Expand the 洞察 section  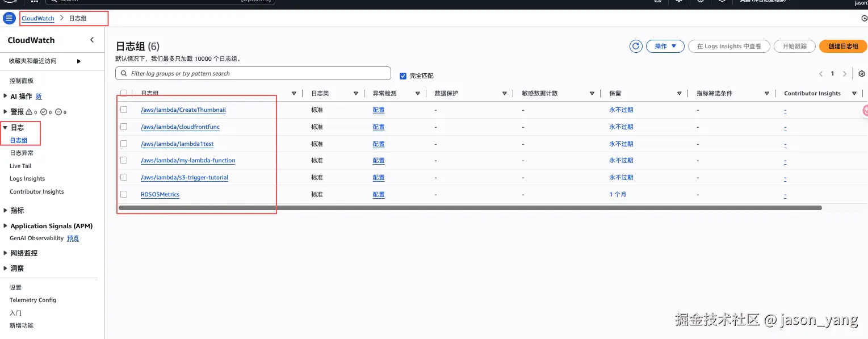click(6, 269)
